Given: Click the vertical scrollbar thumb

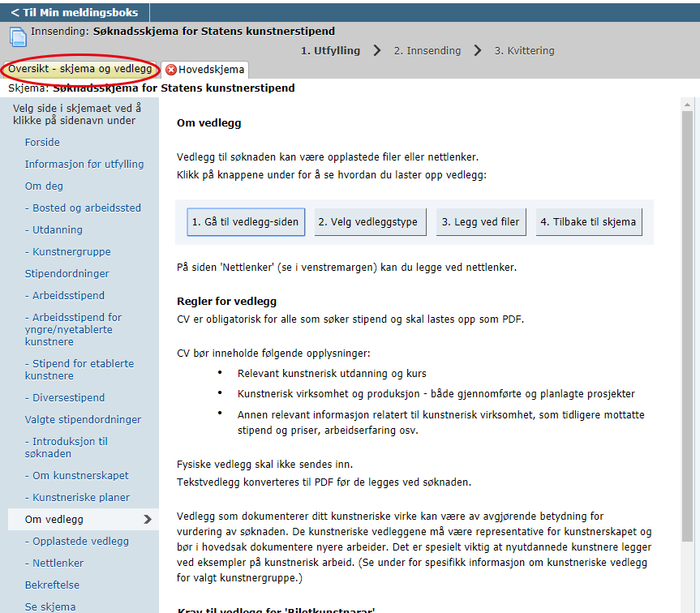Looking at the screenshot, I should pyautogui.click(x=687, y=327).
